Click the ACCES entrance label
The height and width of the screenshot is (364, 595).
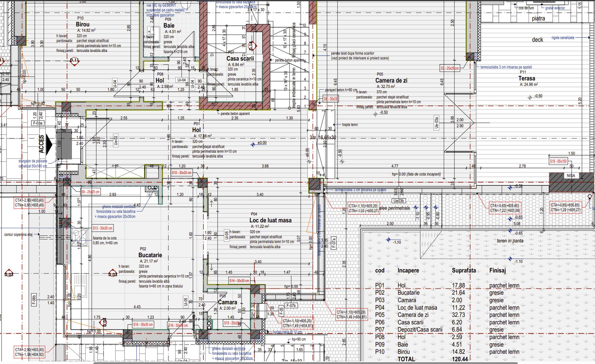tap(41, 144)
